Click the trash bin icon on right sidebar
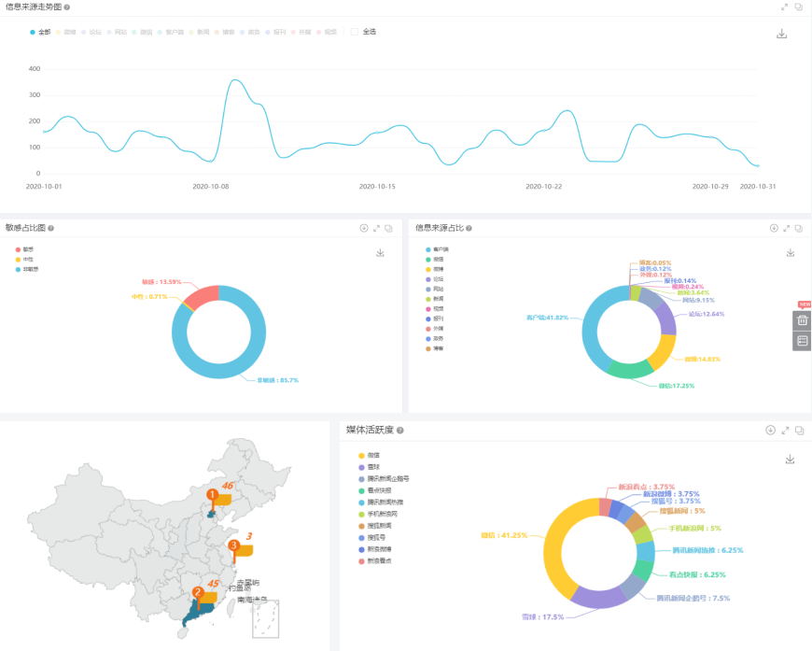Image resolution: width=812 pixels, height=651 pixels. [802, 320]
